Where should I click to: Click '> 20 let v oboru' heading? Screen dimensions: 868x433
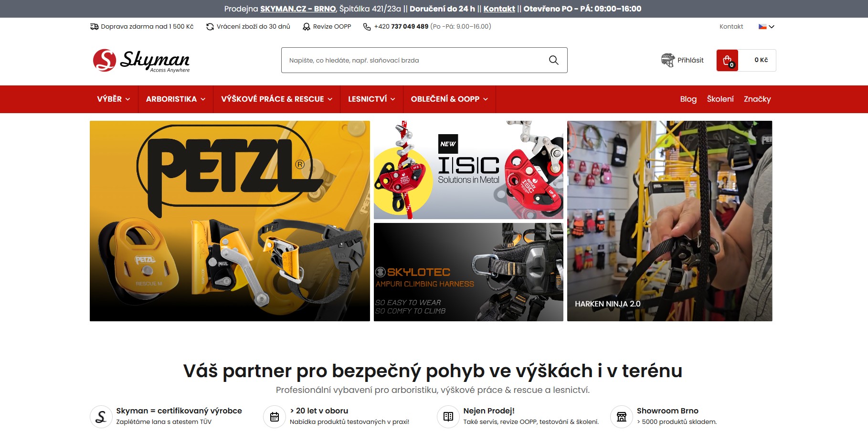pyautogui.click(x=319, y=411)
